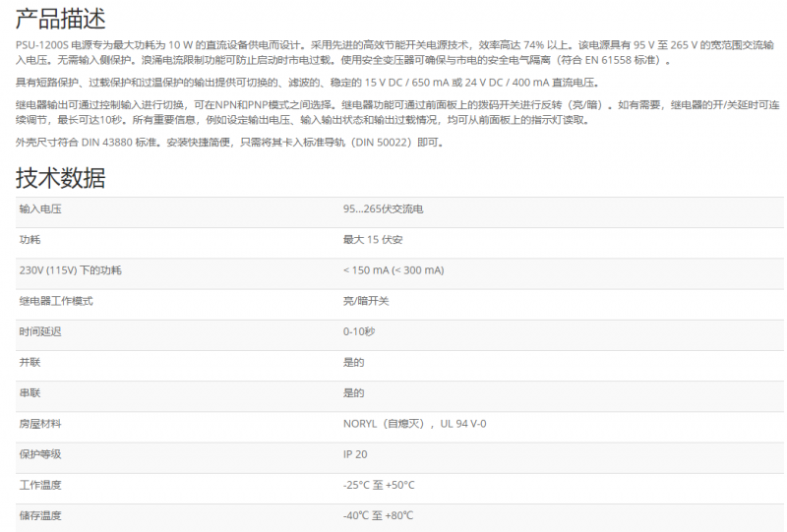Click the 储存温度 row label

tap(40, 515)
